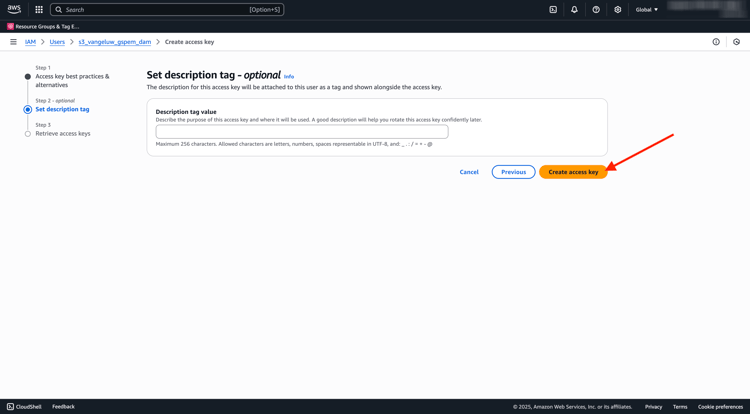Open the settings gear in top bar
The height and width of the screenshot is (414, 750).
coord(617,10)
